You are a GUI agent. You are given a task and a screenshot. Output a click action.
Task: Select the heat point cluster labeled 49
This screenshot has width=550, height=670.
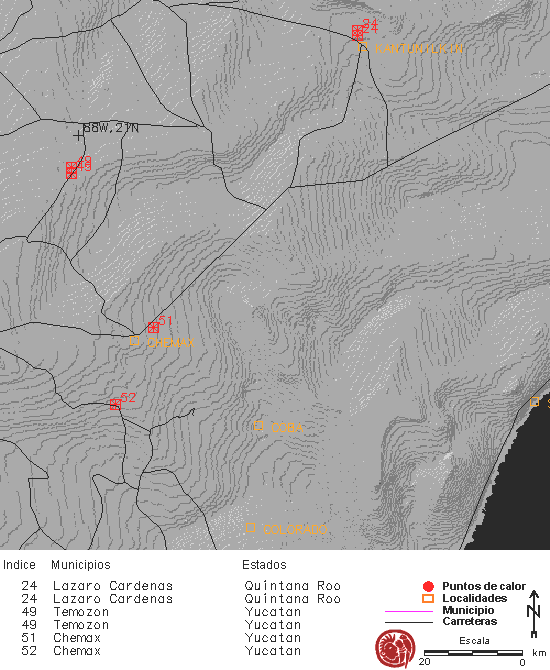71,170
